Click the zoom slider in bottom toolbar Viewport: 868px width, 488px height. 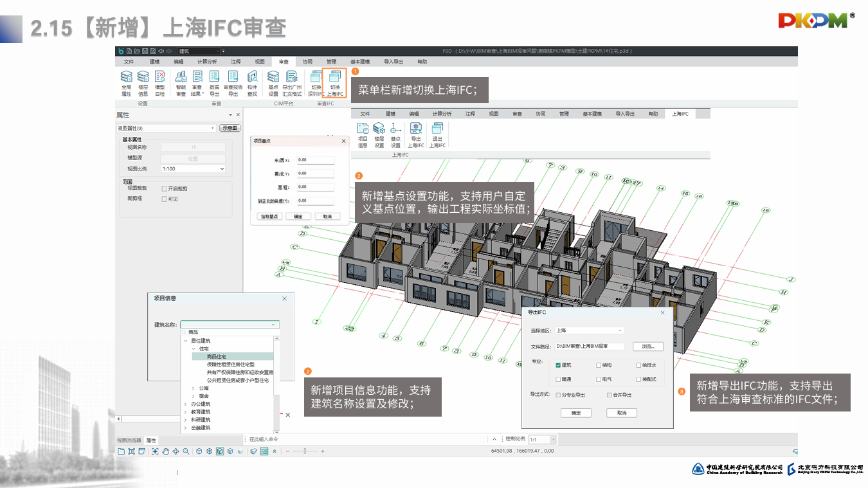click(305, 451)
